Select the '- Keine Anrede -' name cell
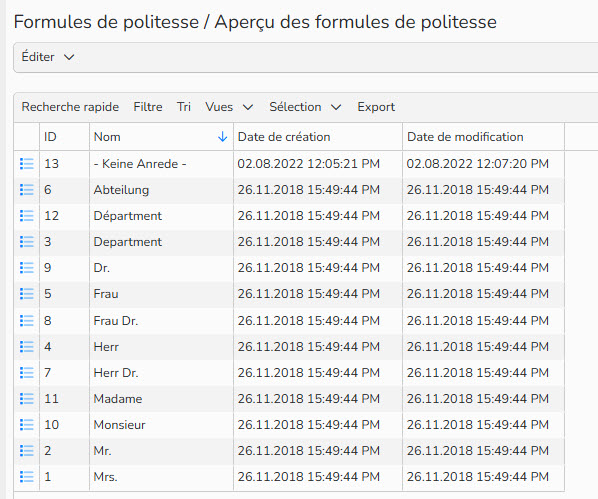 coord(161,164)
